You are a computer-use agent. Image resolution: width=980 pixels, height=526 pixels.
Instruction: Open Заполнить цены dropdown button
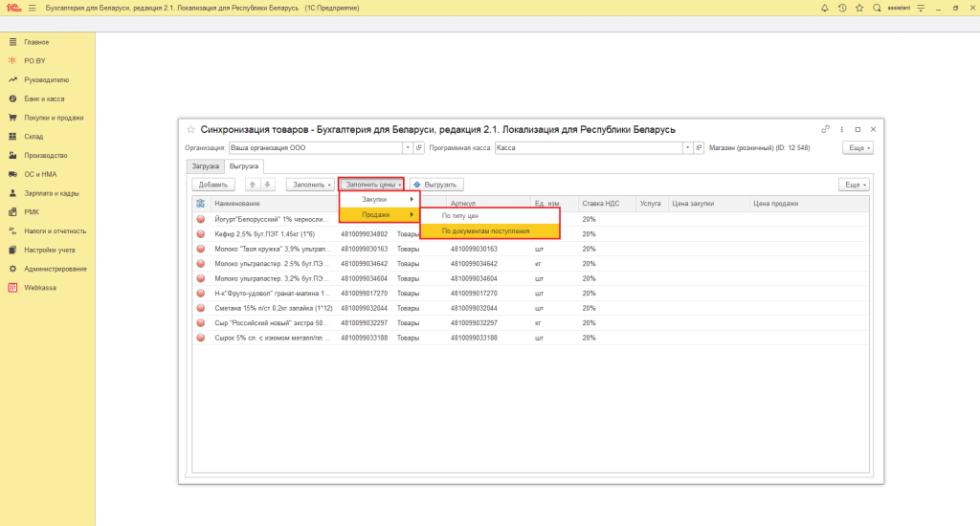pos(372,185)
